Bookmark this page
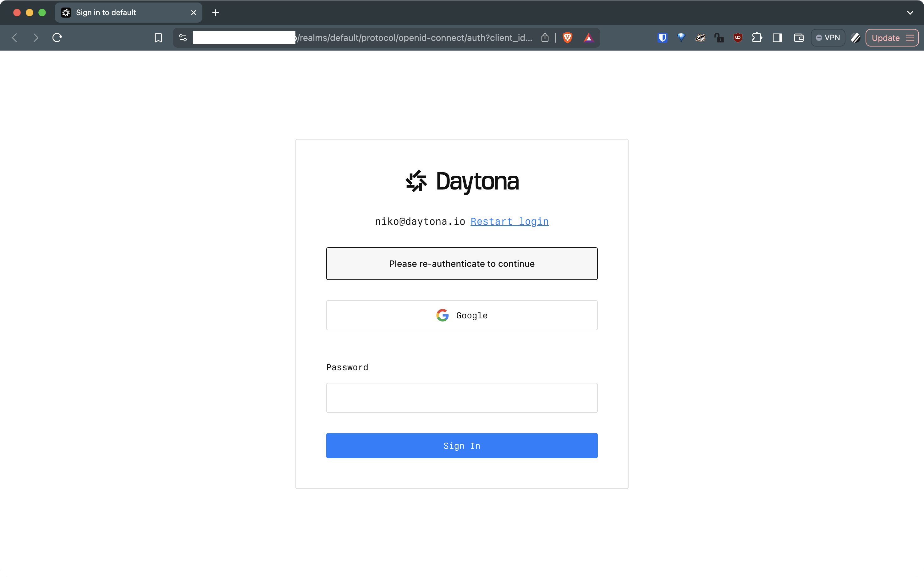This screenshot has width=924, height=577. 158,38
